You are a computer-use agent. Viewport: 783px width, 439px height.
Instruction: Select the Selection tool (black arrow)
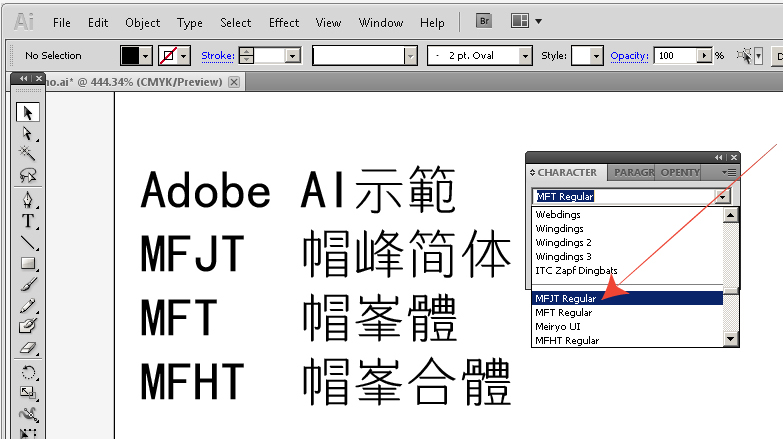tap(27, 112)
